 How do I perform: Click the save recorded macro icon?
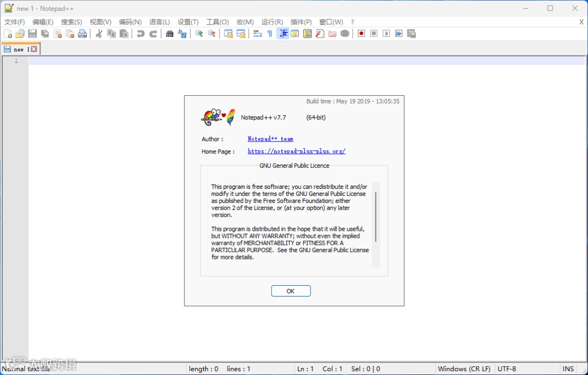(412, 34)
